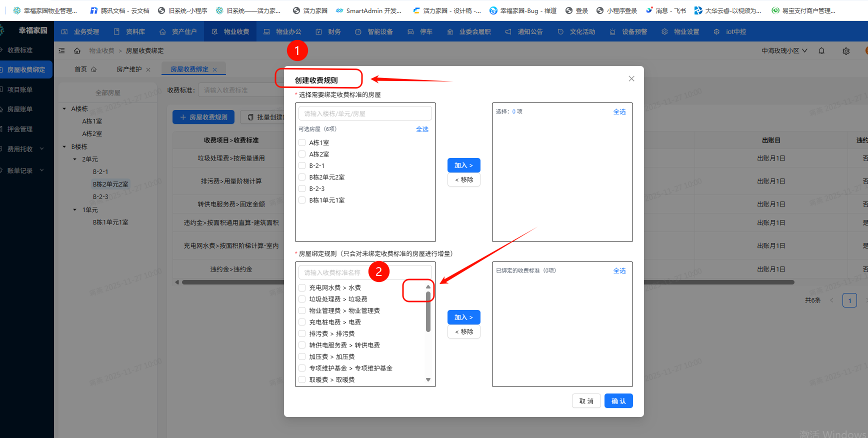Click the 确认 button

(x=618, y=401)
